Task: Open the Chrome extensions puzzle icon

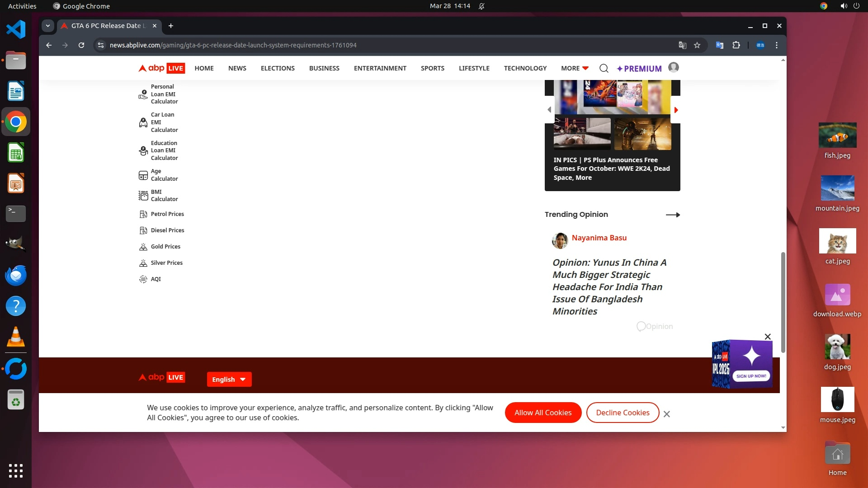Action: (736, 45)
